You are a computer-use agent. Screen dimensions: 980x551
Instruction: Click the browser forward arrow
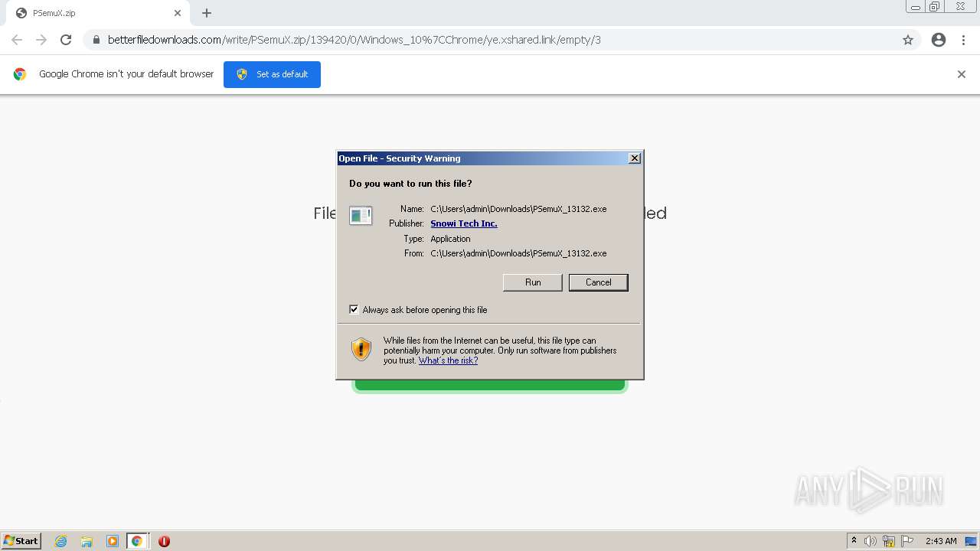tap(41, 40)
